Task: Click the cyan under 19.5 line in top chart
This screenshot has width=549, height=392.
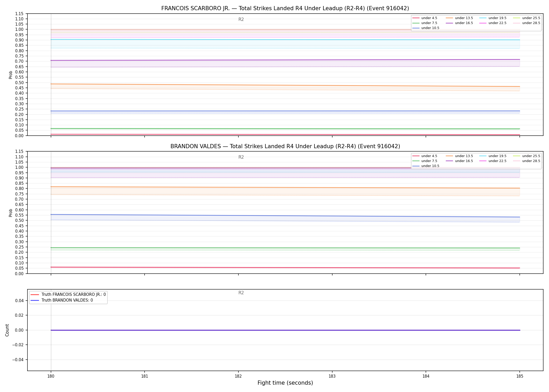Action: point(285,39)
